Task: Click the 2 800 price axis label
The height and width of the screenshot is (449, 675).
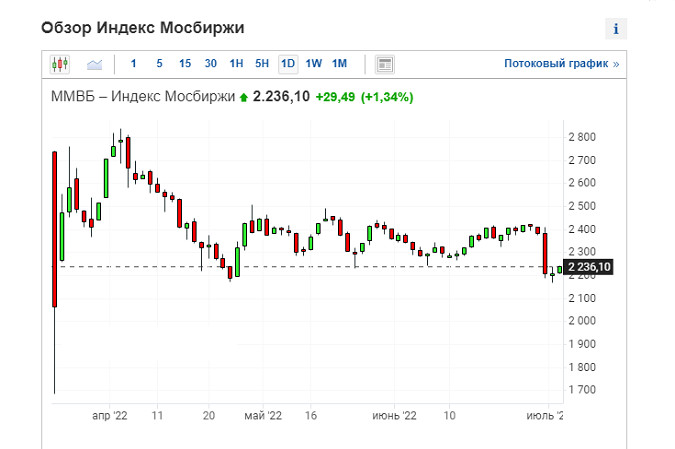Action: pos(582,137)
